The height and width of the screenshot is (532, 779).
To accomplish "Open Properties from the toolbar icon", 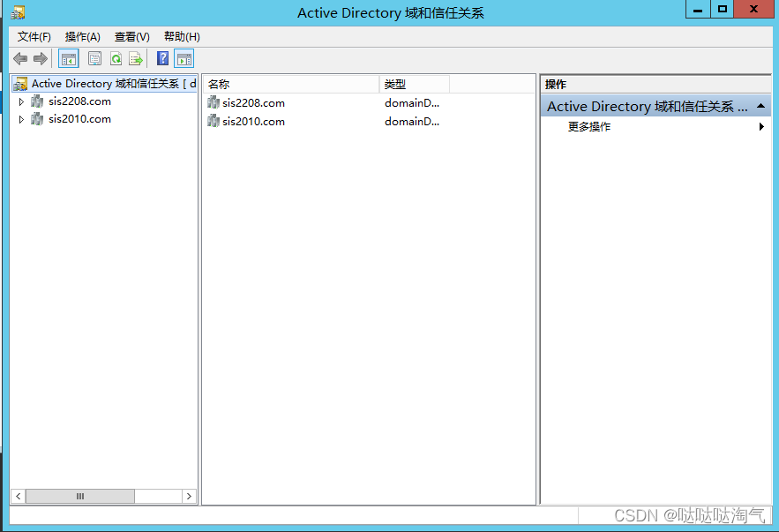I will 94,58.
